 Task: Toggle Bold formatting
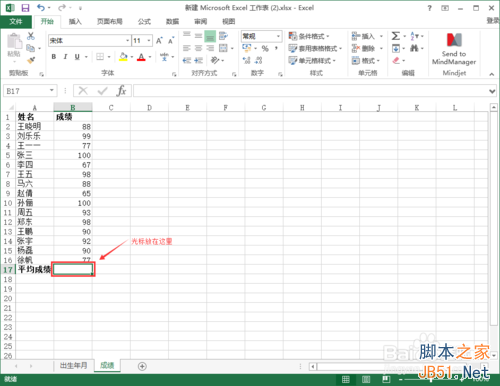coord(54,57)
